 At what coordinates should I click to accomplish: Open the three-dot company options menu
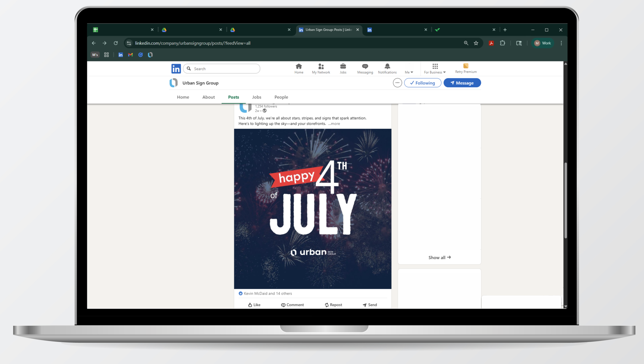pos(397,83)
